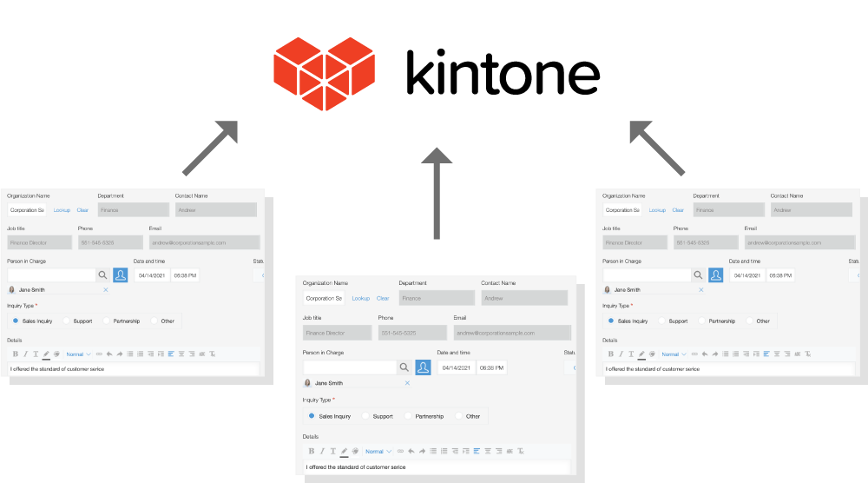Open the 04/14/2021 date picker in the right form
The height and width of the screenshot is (483, 868).
(x=747, y=275)
